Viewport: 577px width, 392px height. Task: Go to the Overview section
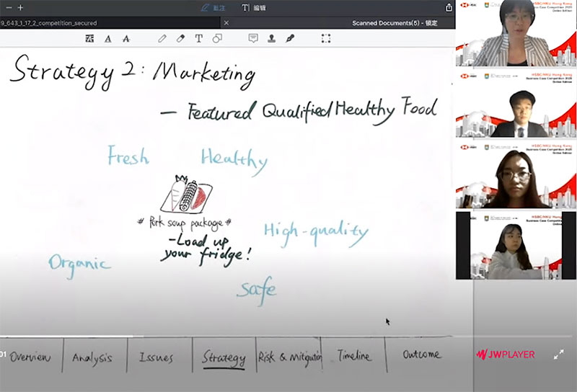(x=30, y=357)
